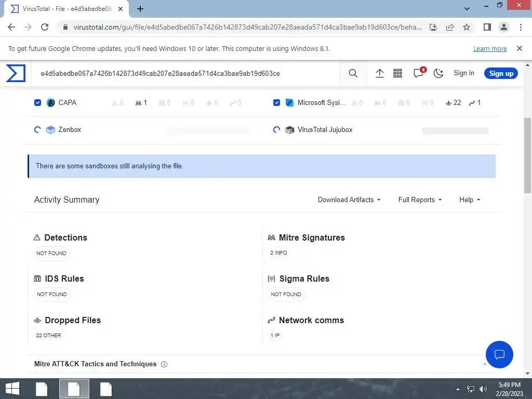Uncheck the Microsoft Sysinternals checkbox
Viewport: 532px width, 399px height.
click(276, 102)
